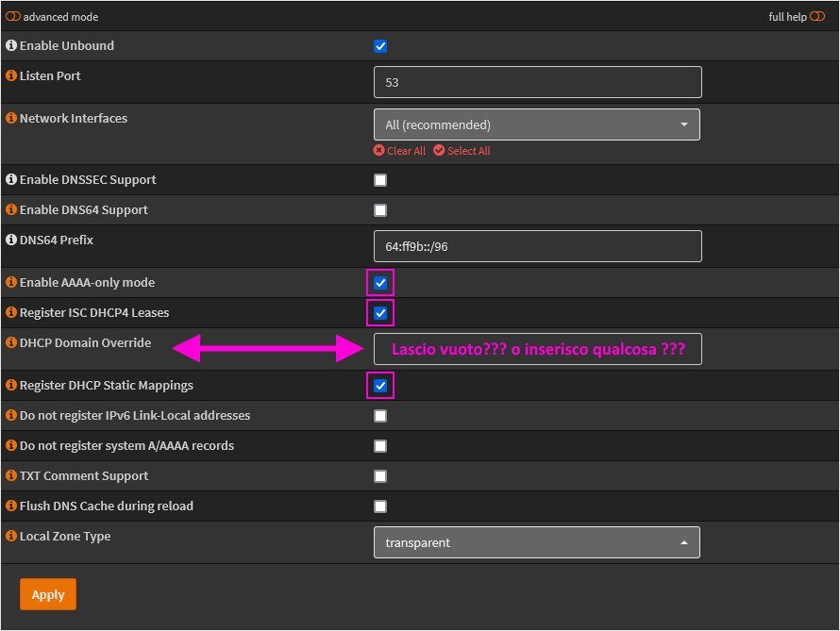
Task: Click info icon next to Listen Port
Action: [11, 75]
